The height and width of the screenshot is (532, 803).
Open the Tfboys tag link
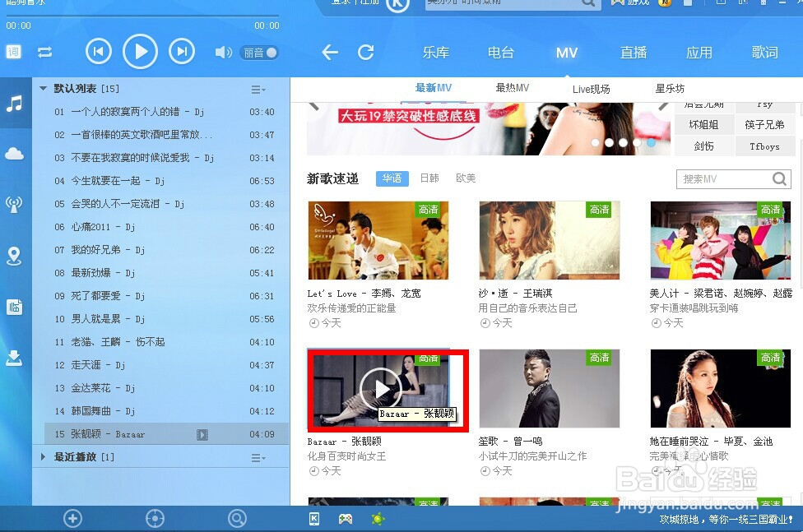click(764, 146)
